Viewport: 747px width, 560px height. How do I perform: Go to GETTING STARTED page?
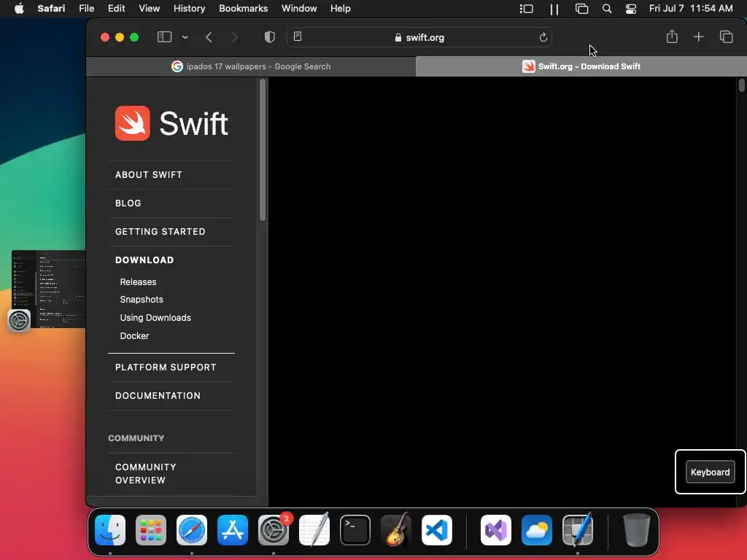pos(160,232)
